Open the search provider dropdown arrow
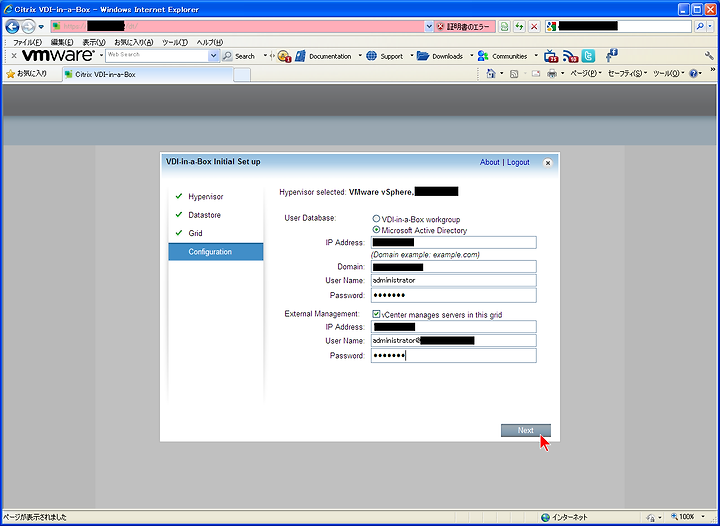The height and width of the screenshot is (526, 720). click(710, 27)
